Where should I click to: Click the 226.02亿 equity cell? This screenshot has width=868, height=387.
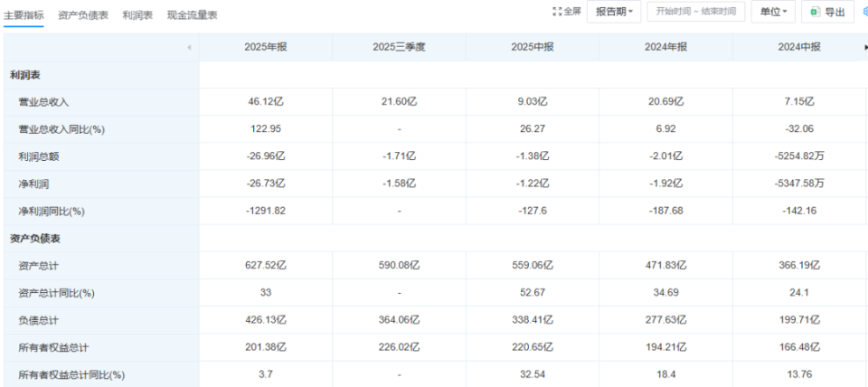coord(399,348)
